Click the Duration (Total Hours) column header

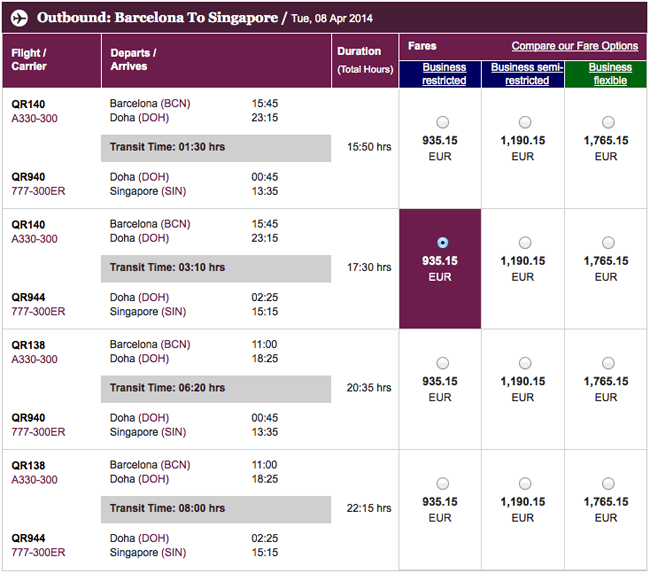365,61
